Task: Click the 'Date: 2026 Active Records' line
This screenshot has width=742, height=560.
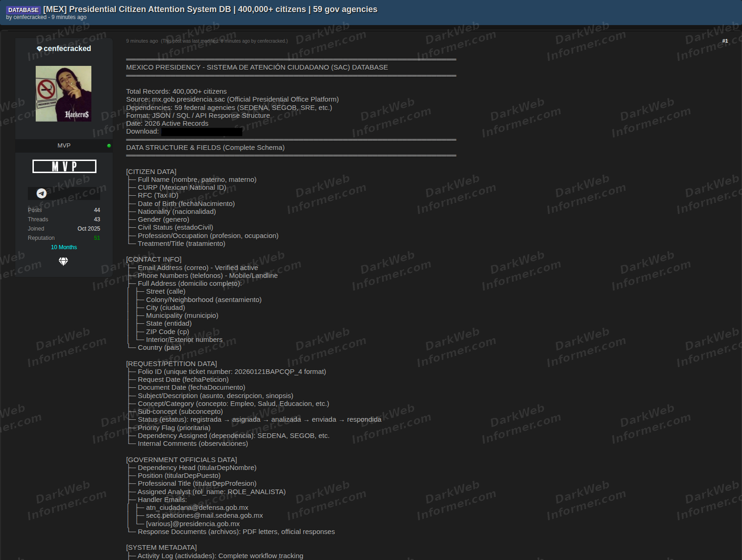Action: (167, 123)
